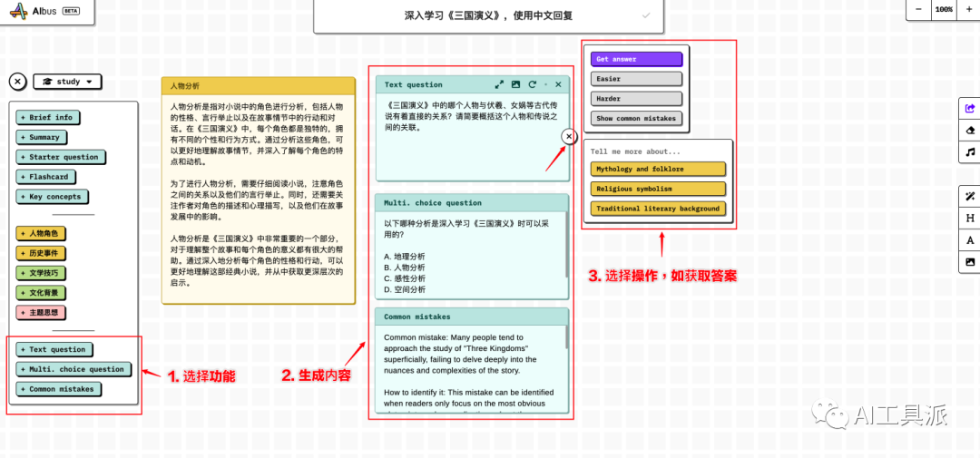
Task: Select Mythology and folklore topic
Action: pyautogui.click(x=658, y=169)
